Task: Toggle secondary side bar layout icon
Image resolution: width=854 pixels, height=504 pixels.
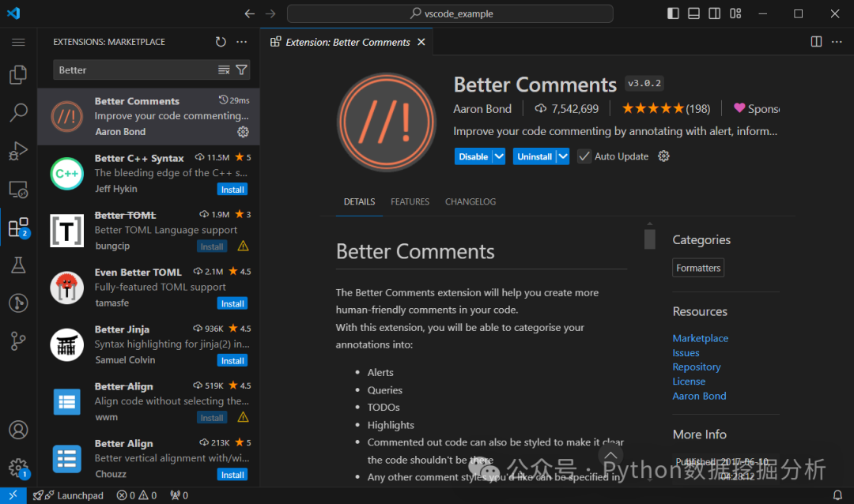Action: 715,13
